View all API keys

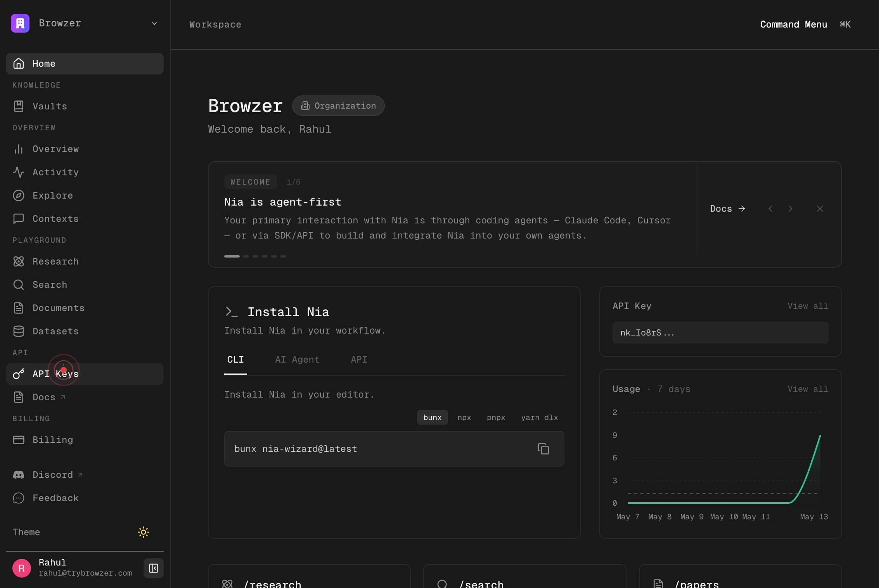coord(808,306)
